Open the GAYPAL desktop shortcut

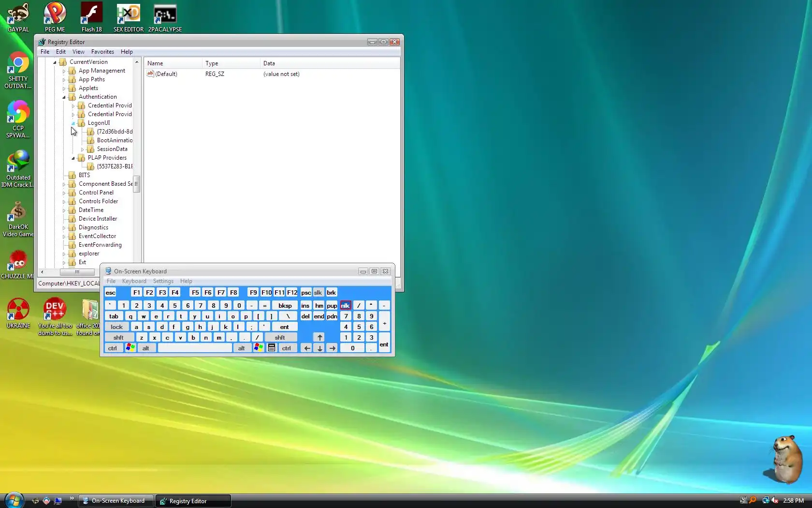[x=18, y=17]
